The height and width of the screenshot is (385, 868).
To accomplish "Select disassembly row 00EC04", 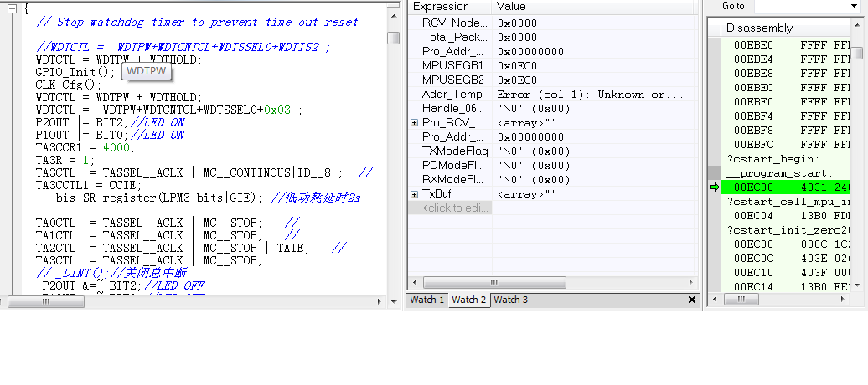I will 786,216.
